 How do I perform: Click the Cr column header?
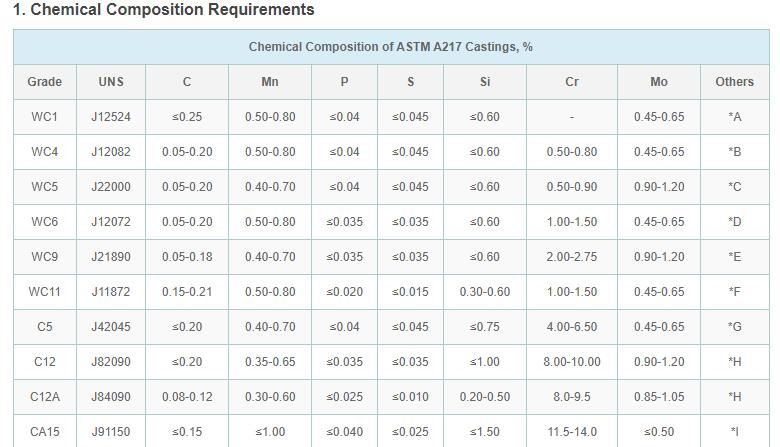click(x=572, y=82)
